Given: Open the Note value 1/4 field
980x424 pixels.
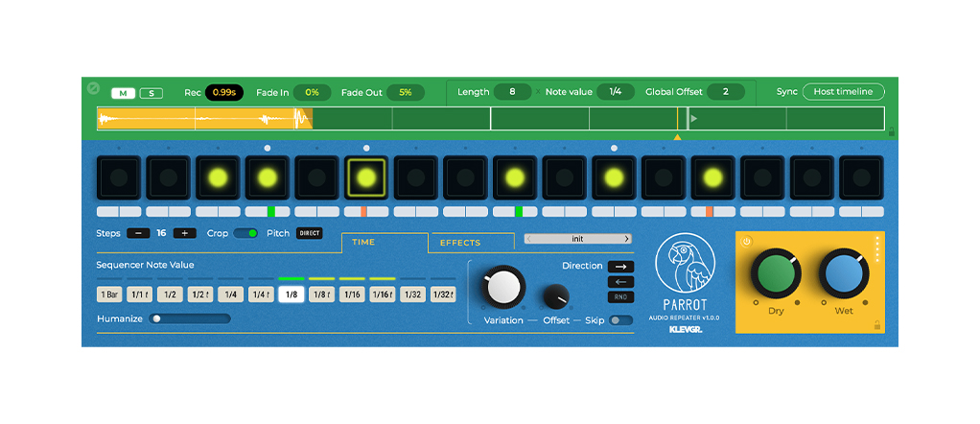Looking at the screenshot, I should point(616,92).
